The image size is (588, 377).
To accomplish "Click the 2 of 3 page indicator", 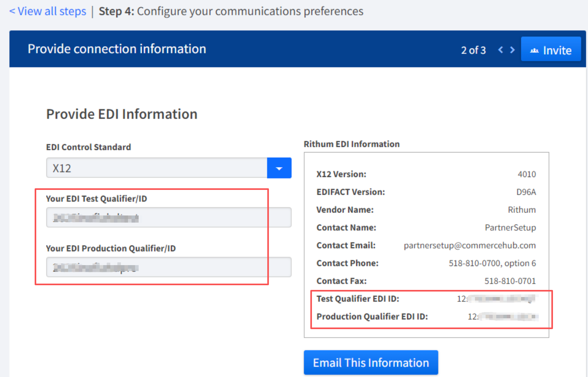I will 473,50.
